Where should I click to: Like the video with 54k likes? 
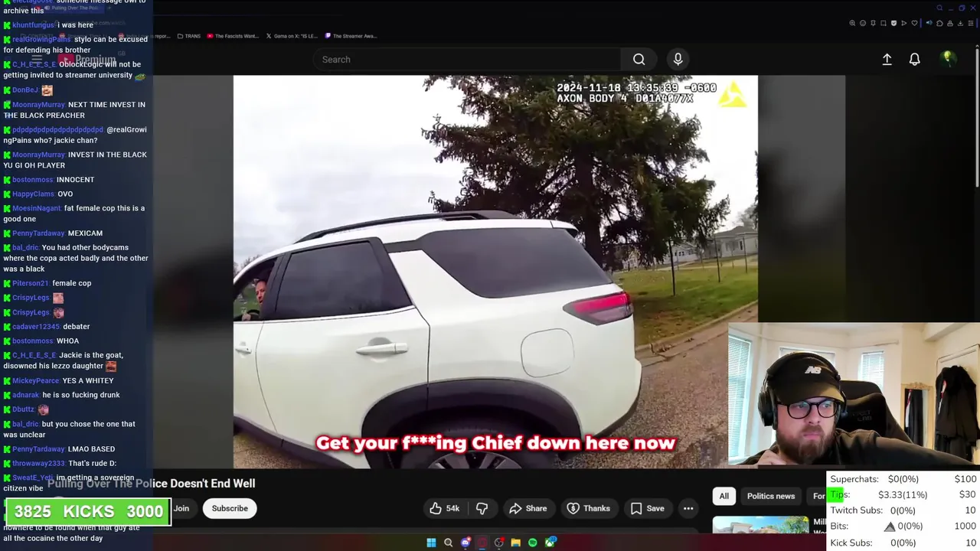click(x=444, y=508)
